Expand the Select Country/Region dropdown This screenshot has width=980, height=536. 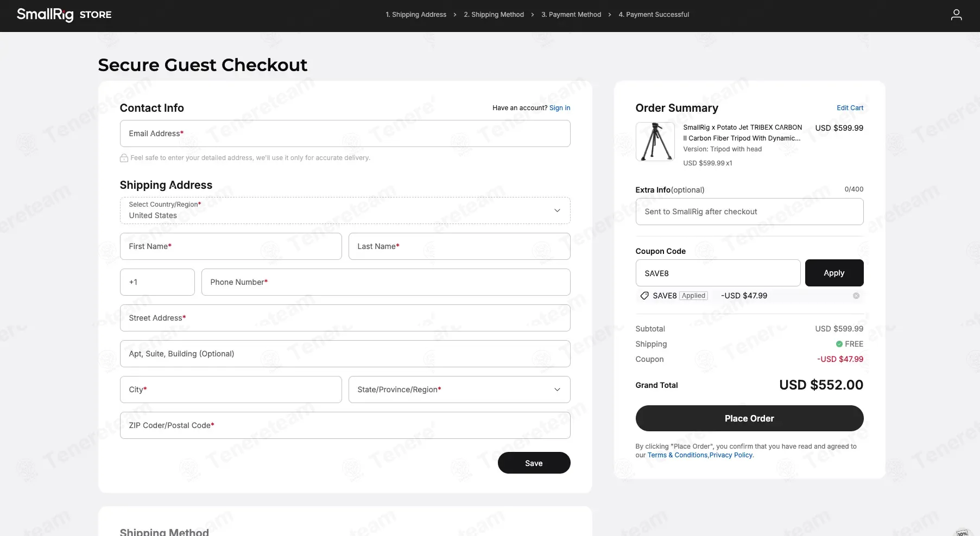tap(345, 210)
